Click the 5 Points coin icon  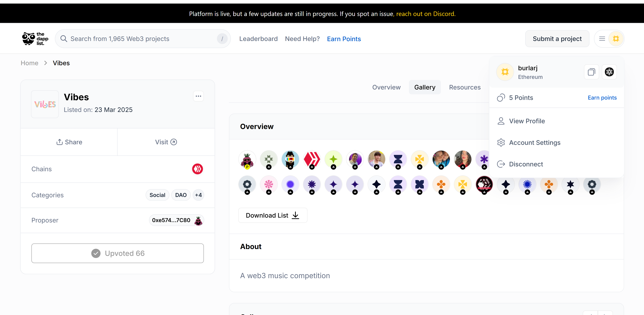501,98
